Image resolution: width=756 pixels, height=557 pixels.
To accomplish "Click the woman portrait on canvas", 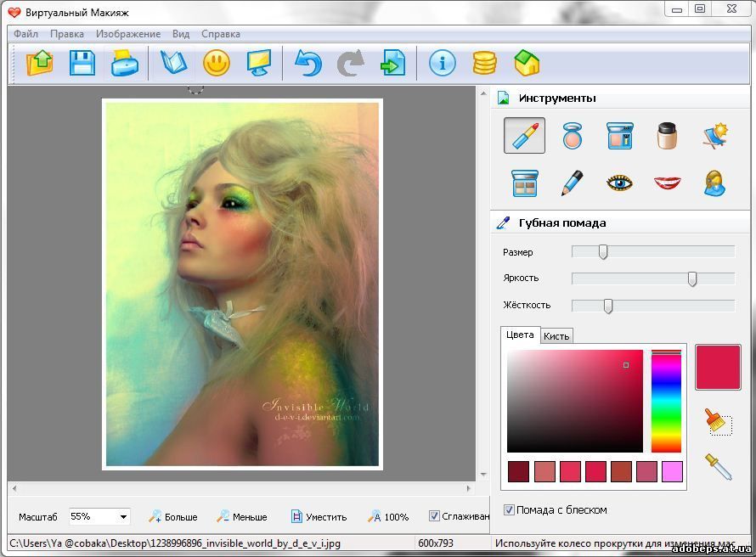I will pos(243,284).
